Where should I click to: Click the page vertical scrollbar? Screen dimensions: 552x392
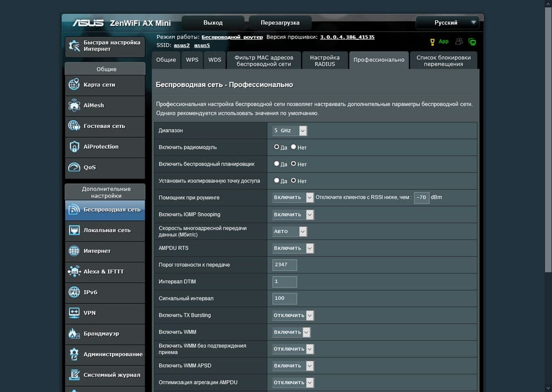pos(548,141)
